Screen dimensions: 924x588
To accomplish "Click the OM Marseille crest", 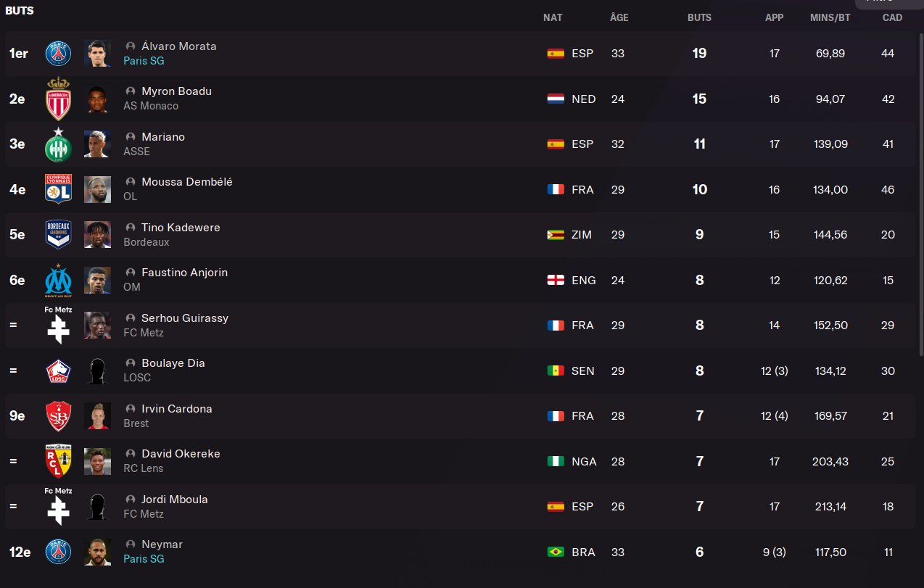I will point(59,281).
